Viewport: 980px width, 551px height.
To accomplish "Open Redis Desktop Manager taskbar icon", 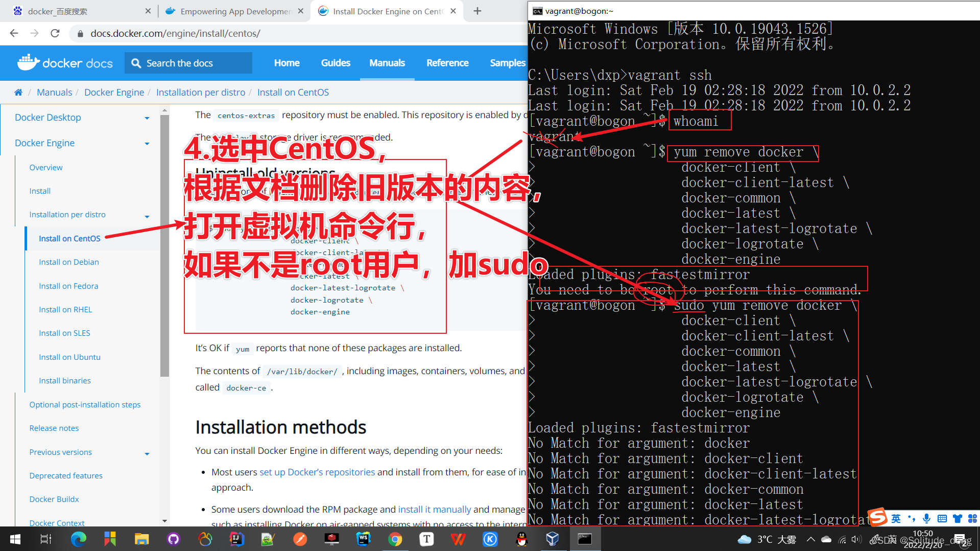I will (332, 539).
